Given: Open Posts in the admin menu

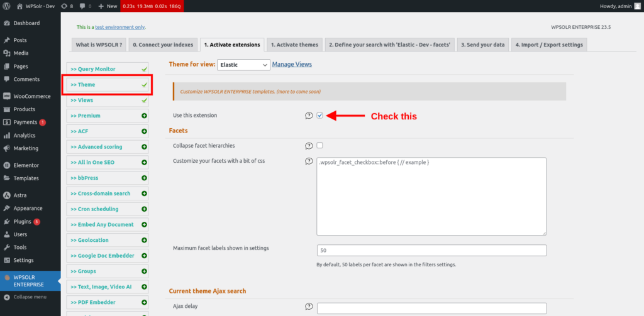Looking at the screenshot, I should [30, 40].
